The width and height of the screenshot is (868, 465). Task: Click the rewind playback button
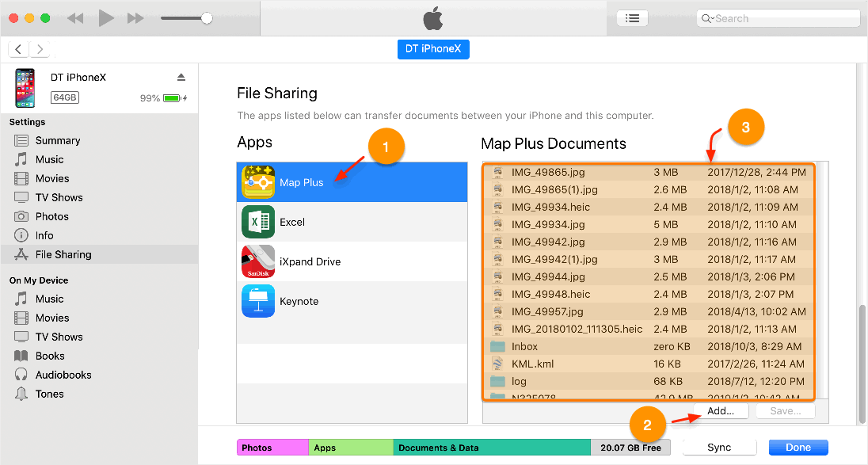pos(75,18)
